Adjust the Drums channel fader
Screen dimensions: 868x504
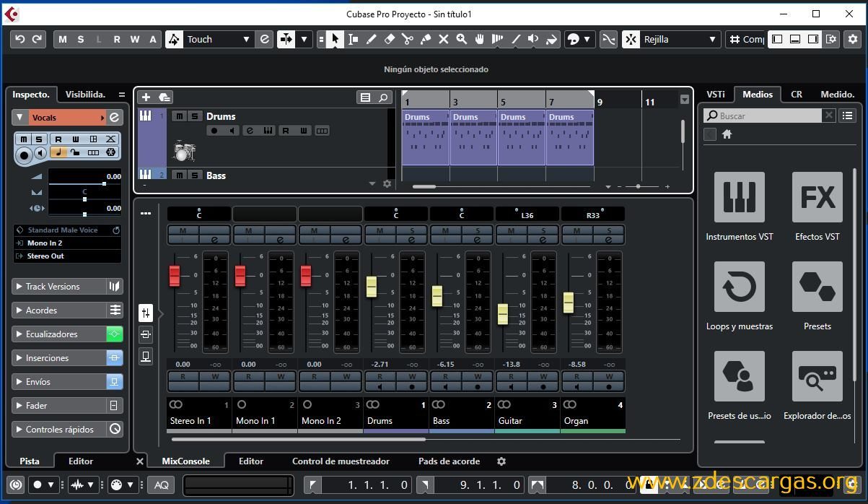(372, 286)
